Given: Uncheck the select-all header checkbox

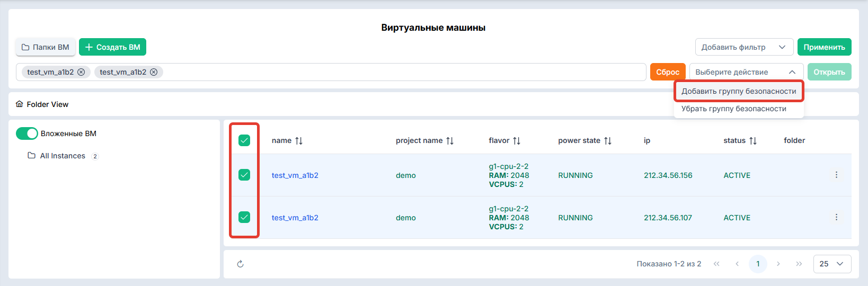Looking at the screenshot, I should [244, 140].
